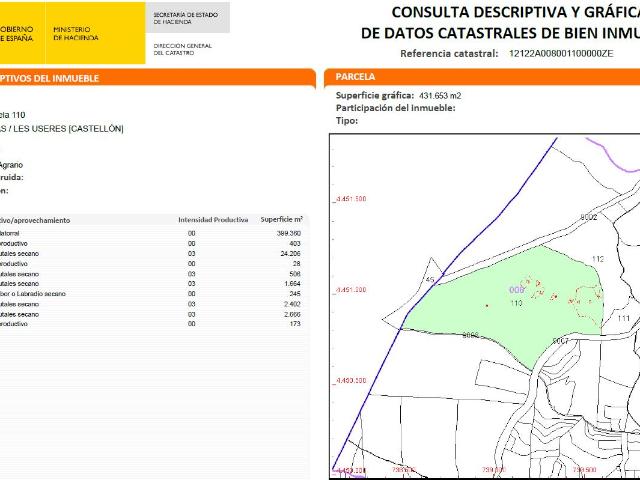Click the map coordinate label '4.451.500'
This screenshot has width=640, height=480.
[351, 199]
